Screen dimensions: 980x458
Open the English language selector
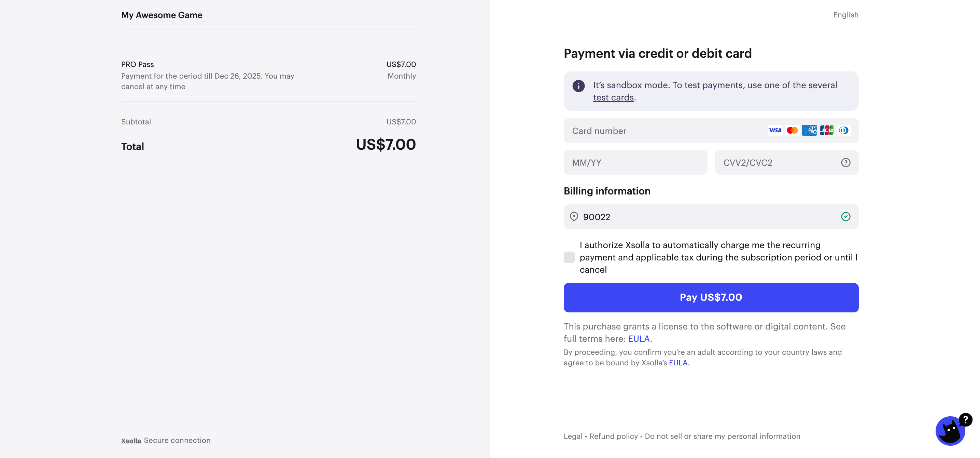click(845, 15)
